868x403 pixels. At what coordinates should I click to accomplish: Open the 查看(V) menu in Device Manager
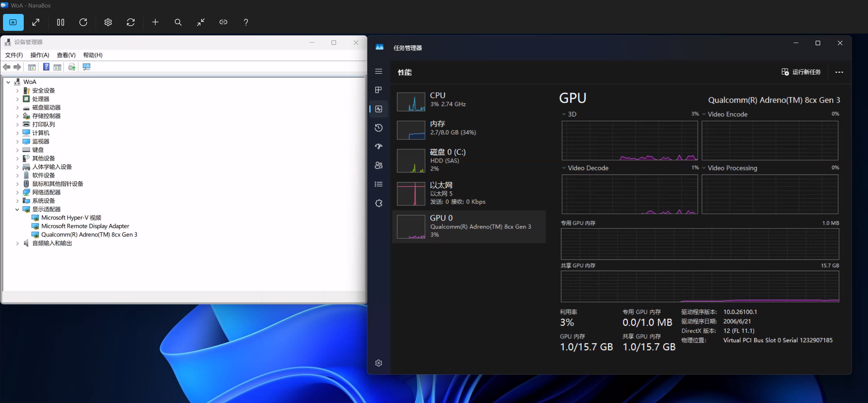(66, 55)
